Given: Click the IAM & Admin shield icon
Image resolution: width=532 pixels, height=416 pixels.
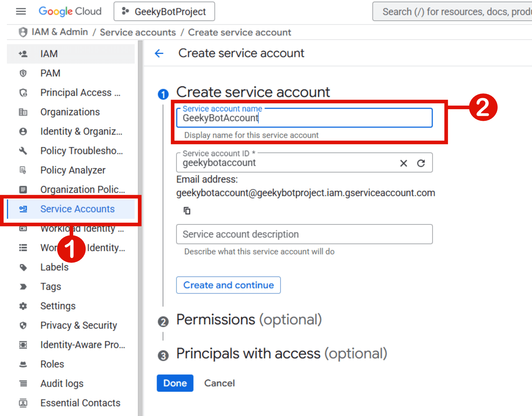Looking at the screenshot, I should (23, 32).
